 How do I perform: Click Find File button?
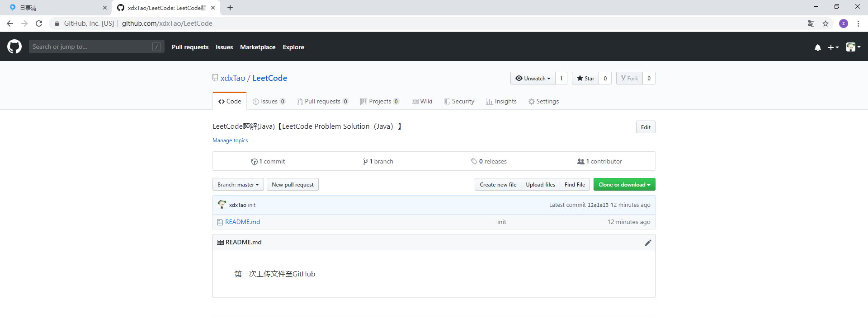click(575, 184)
